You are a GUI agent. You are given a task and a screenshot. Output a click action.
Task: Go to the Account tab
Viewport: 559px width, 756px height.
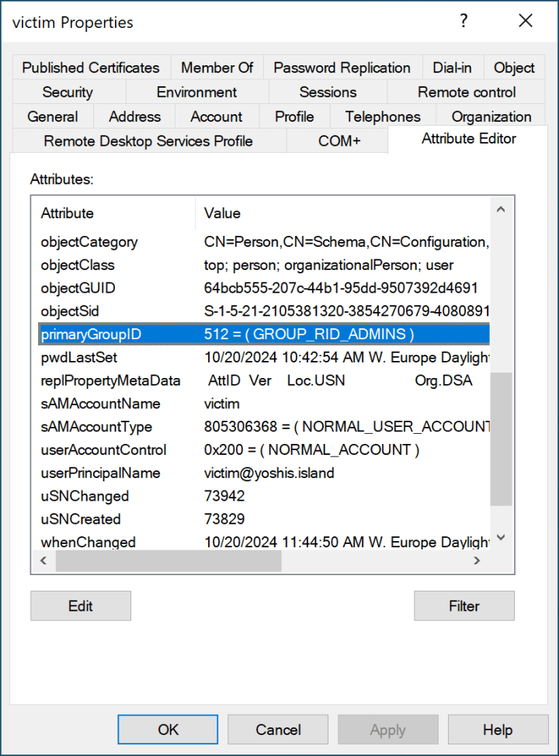coord(217,117)
